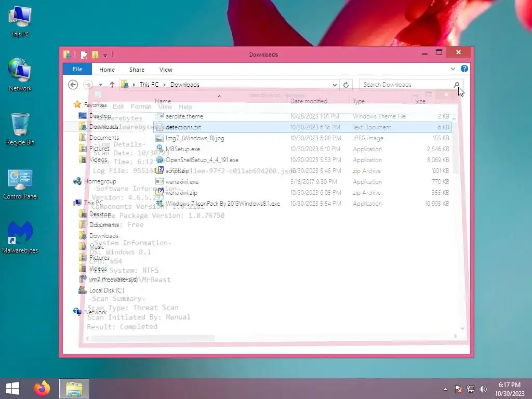The image size is (532, 399).
Task: Go back with the Back arrow
Action: 73,85
